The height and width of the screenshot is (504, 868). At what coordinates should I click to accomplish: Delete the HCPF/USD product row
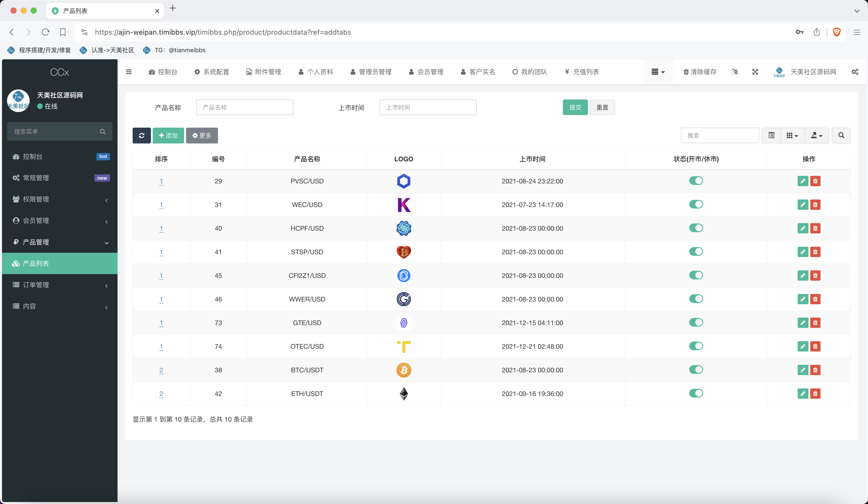(815, 228)
